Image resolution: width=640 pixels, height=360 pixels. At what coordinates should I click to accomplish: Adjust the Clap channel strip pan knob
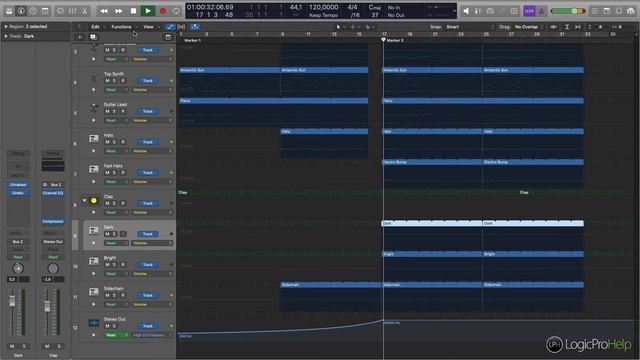53,268
